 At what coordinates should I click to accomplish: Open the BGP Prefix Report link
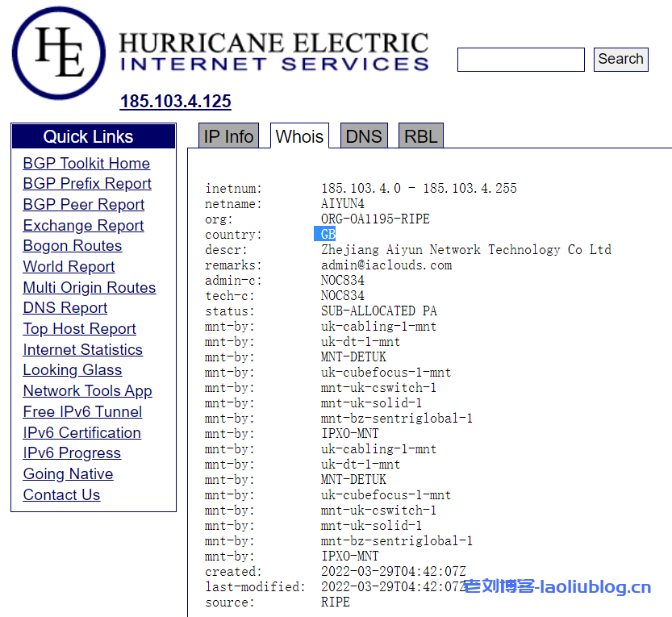pyautogui.click(x=87, y=184)
